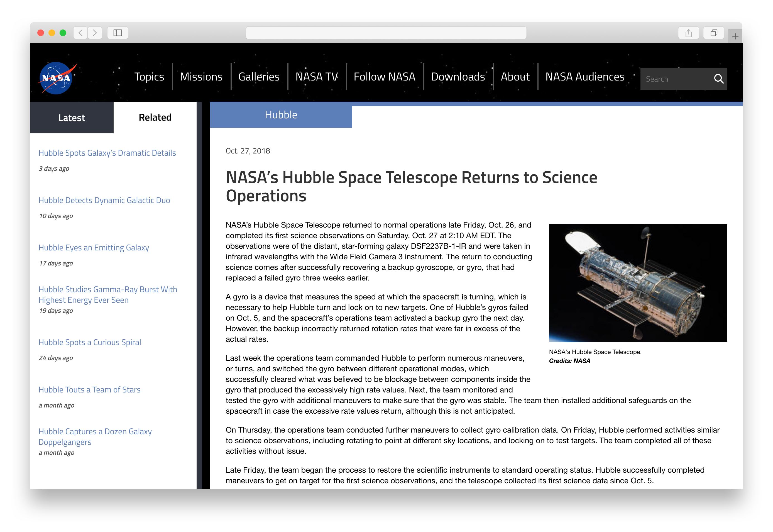Click '17 days ago' timestamp
Screen dimensions: 773x532
(x=56, y=263)
